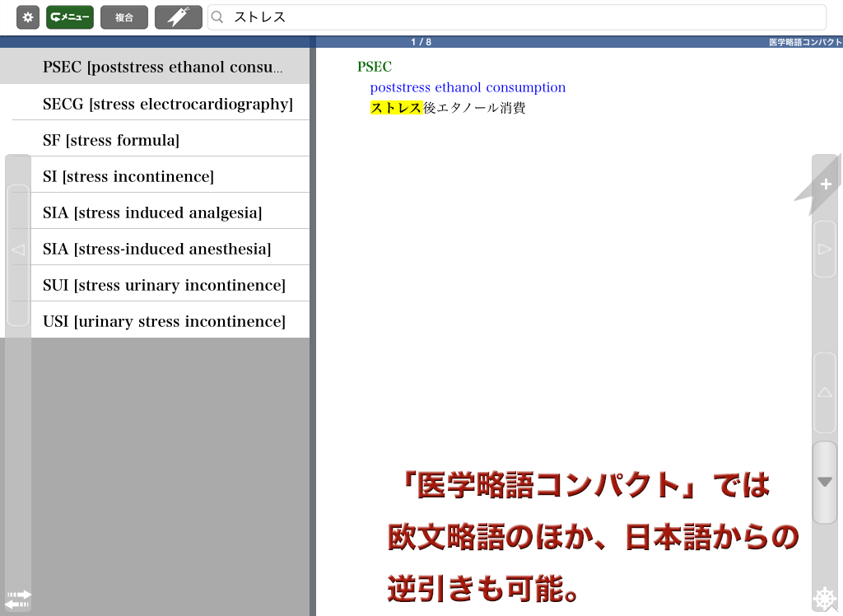This screenshot has height=616, width=843.
Task: Open the SF stress formula entry
Action: (111, 140)
